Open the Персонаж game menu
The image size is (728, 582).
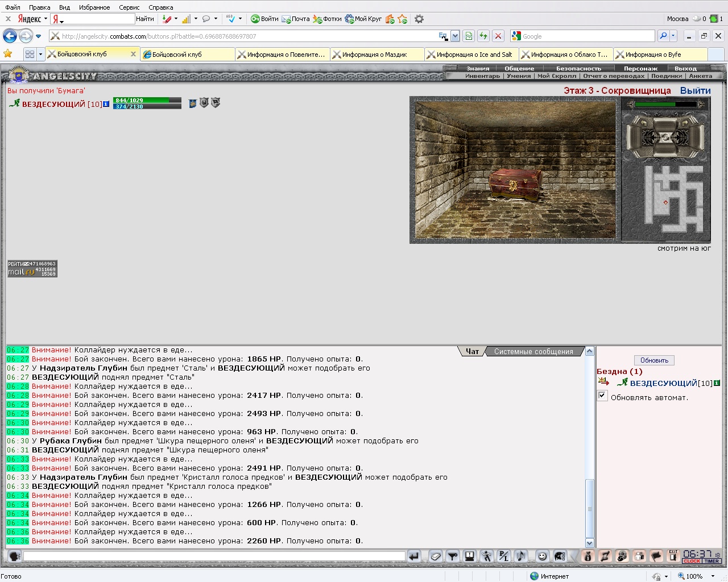tap(640, 68)
